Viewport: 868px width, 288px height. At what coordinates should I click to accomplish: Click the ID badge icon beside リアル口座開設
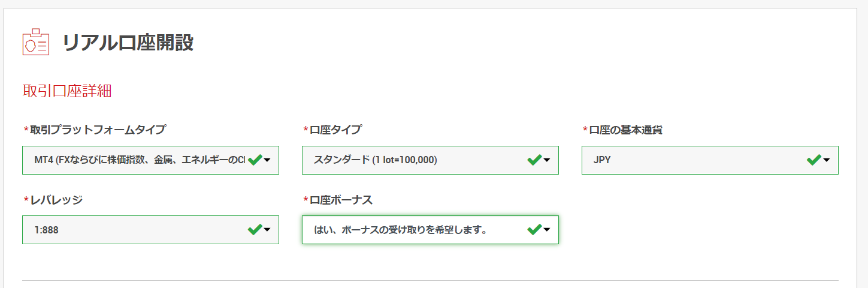coord(35,42)
